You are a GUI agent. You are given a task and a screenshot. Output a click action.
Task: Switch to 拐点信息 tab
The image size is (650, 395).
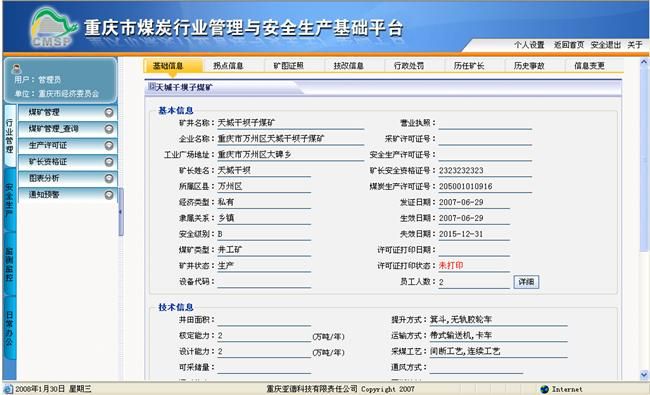pos(228,66)
